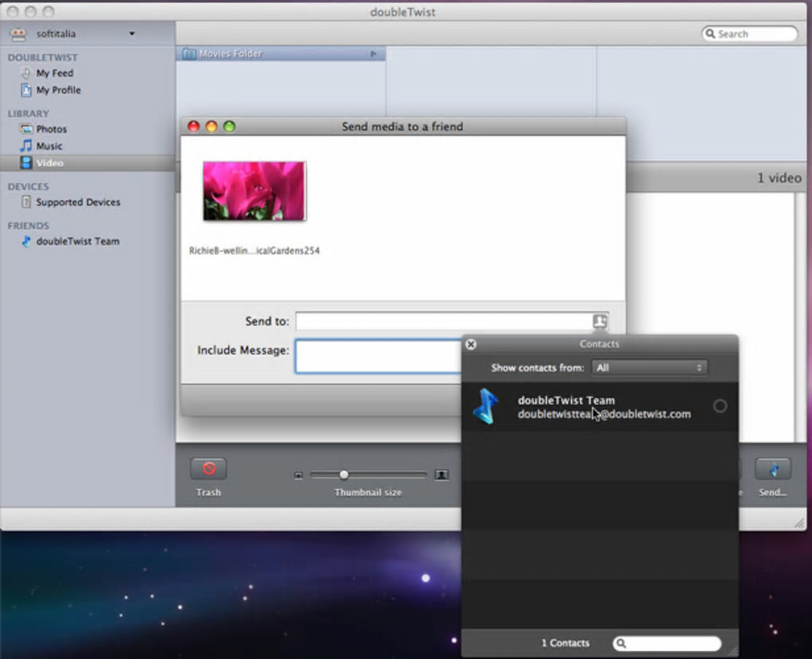
Task: Minimize the Send media dialog
Action: pyautogui.click(x=211, y=127)
